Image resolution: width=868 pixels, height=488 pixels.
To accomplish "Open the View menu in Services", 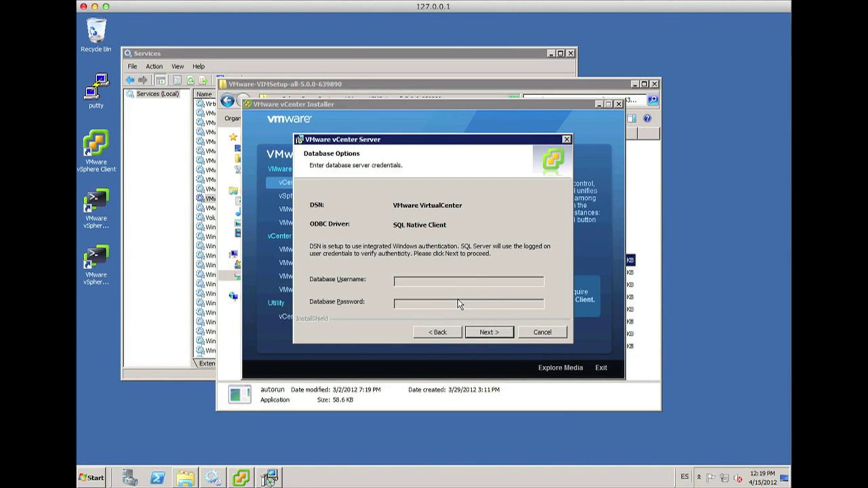I will (177, 67).
